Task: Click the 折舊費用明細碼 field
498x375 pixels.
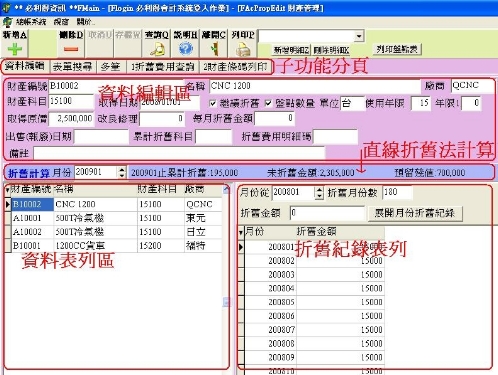Action: tap(335, 137)
